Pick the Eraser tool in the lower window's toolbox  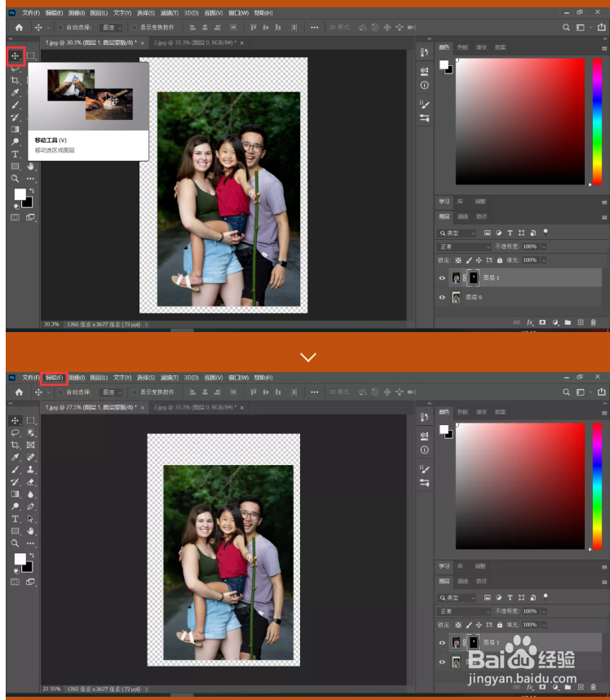[30, 482]
